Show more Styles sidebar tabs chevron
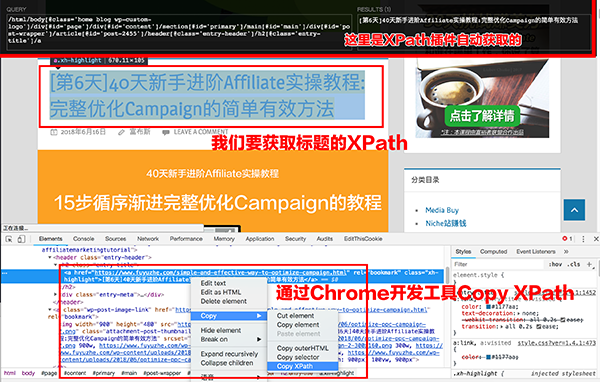Viewport: 600px width, 382px height. [566, 251]
